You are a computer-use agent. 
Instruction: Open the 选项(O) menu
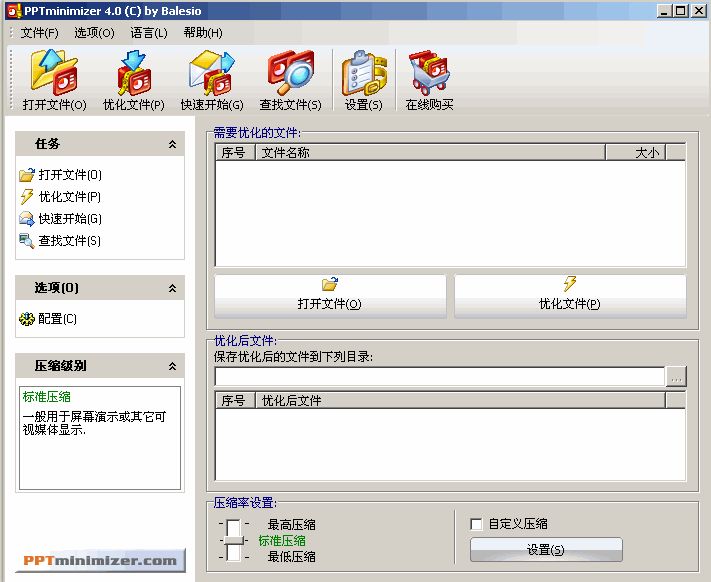94,33
